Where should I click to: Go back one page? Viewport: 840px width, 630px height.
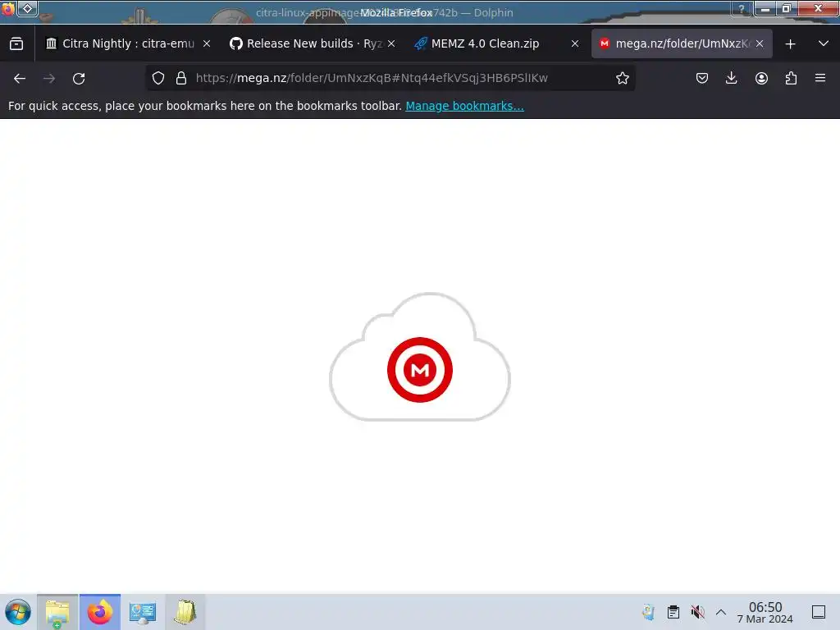[x=20, y=78]
